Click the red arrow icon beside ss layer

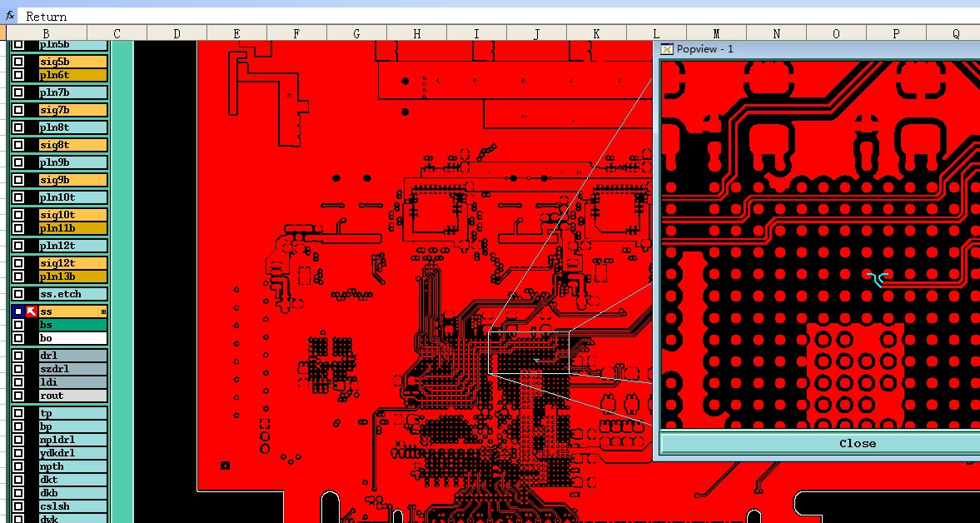click(32, 311)
